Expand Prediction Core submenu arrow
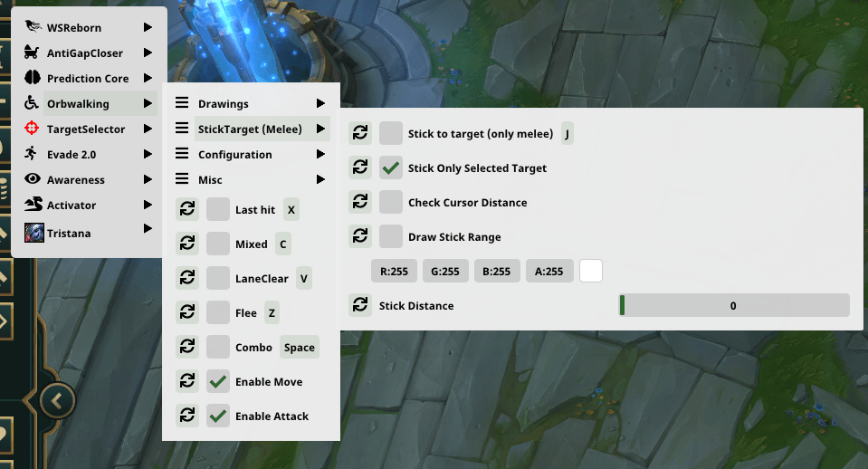This screenshot has width=868, height=469. pyautogui.click(x=148, y=78)
